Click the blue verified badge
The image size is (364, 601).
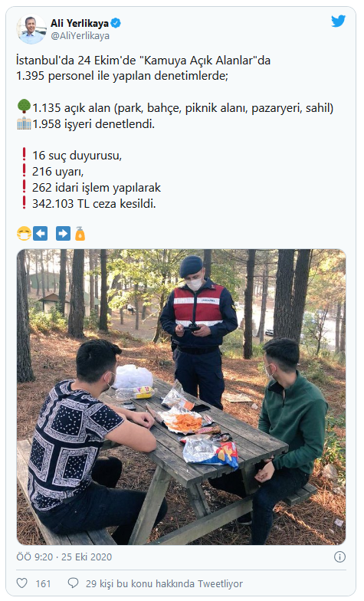tap(116, 23)
